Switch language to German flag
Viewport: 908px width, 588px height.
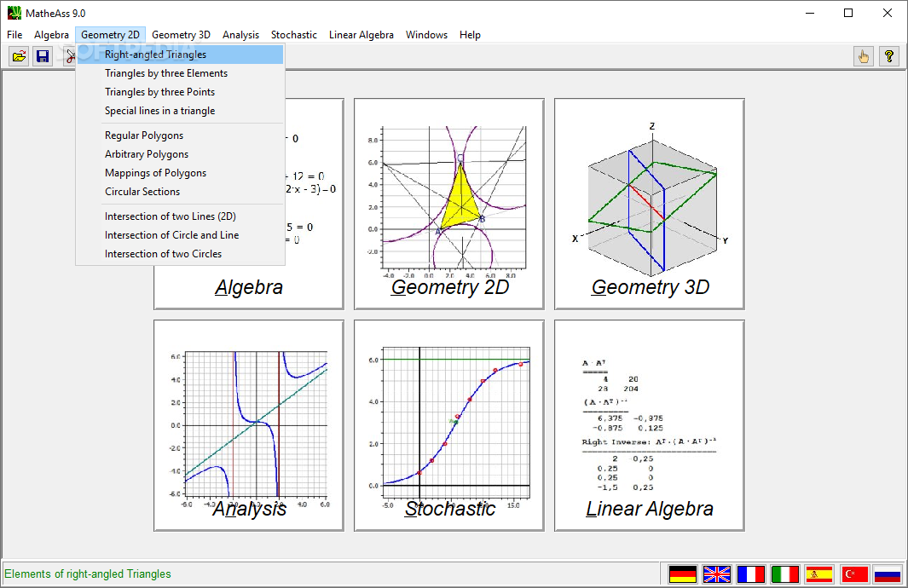pyautogui.click(x=683, y=574)
